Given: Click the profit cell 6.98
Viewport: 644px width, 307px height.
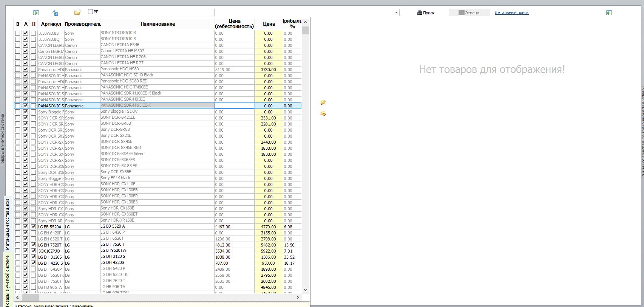Looking at the screenshot, I should [292, 227].
